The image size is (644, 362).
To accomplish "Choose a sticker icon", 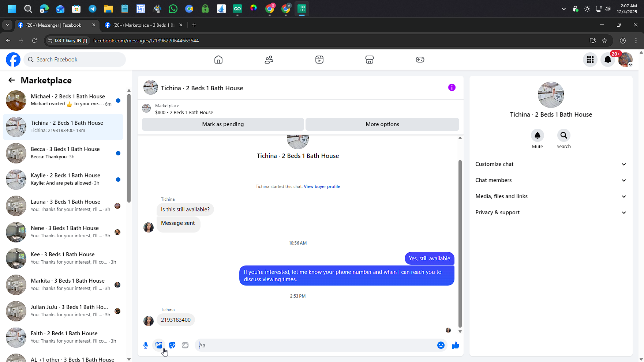I will (x=172, y=345).
